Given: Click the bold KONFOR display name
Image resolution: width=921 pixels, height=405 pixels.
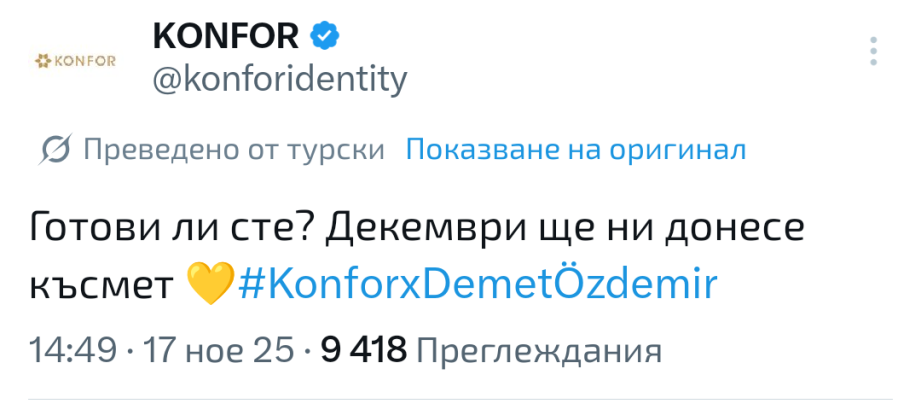Looking at the screenshot, I should (x=226, y=36).
